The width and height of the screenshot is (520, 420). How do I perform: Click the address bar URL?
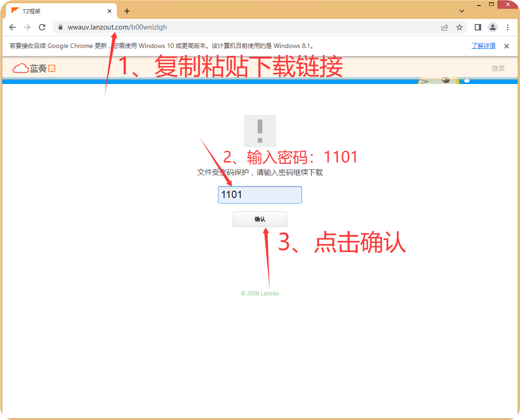[x=117, y=27]
